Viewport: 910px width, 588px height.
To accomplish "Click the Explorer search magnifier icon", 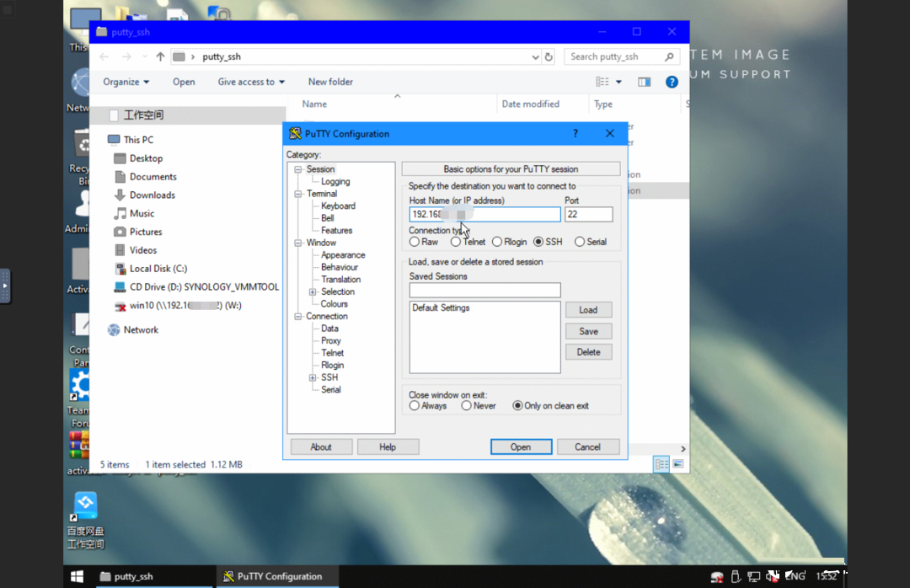I will (x=669, y=57).
